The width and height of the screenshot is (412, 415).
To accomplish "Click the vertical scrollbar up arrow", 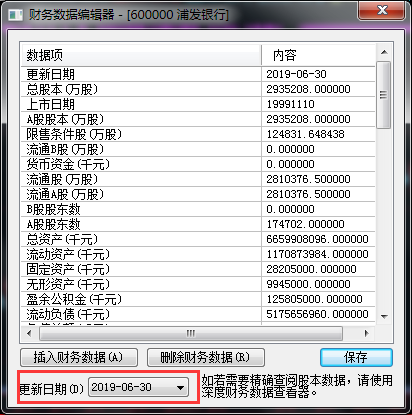I will click(x=384, y=52).
